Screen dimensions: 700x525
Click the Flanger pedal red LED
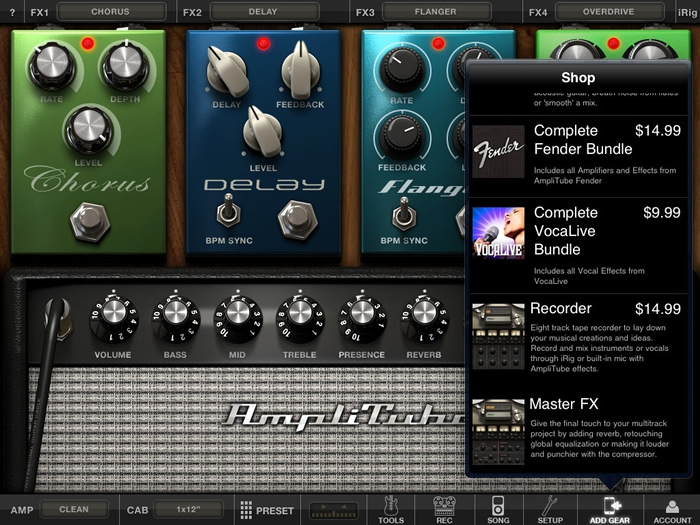[x=438, y=43]
